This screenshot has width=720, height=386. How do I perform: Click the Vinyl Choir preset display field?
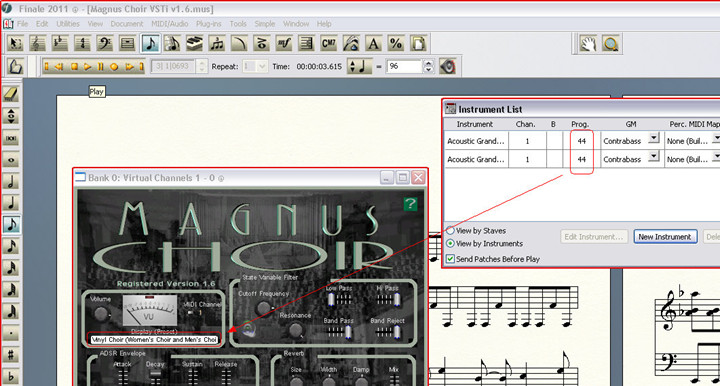(154, 340)
